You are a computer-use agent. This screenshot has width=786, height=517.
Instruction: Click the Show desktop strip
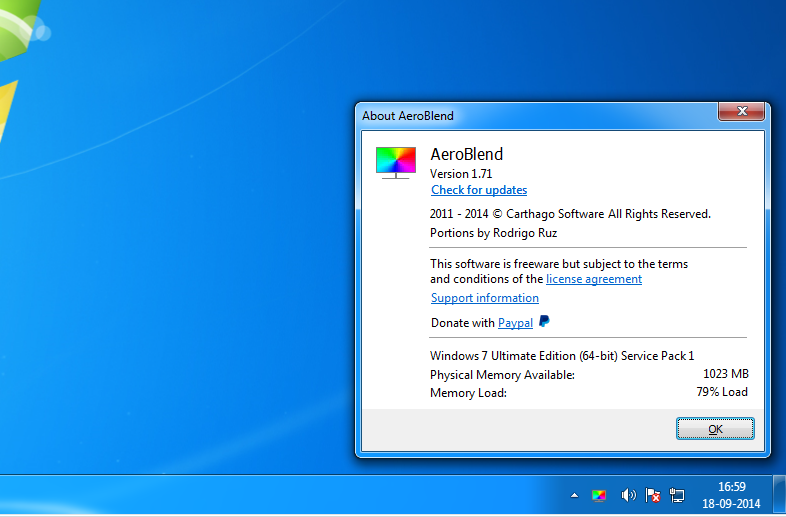(779, 495)
